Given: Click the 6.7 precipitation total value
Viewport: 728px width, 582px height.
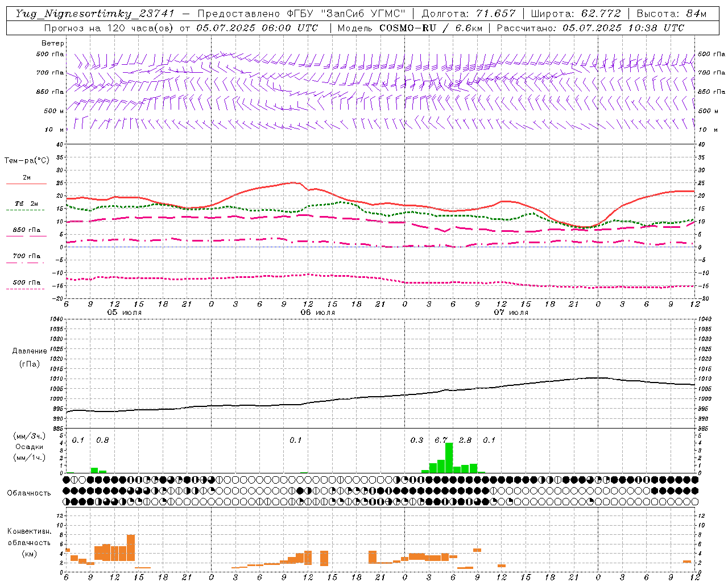Looking at the screenshot, I should coord(441,440).
